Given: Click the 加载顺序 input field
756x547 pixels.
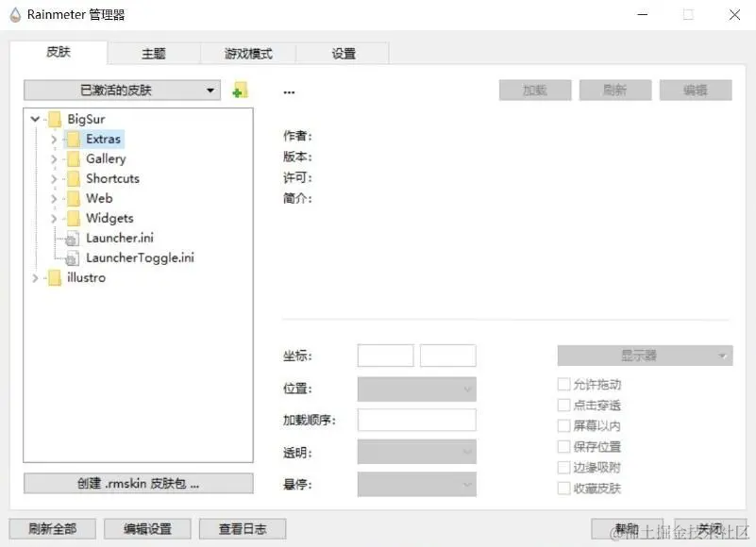Looking at the screenshot, I should coord(417,421).
